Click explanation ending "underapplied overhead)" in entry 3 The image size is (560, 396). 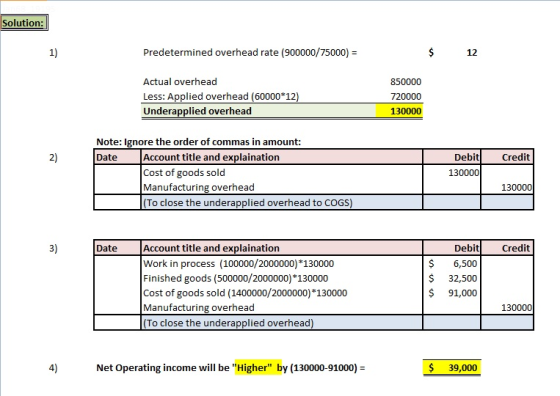point(228,323)
